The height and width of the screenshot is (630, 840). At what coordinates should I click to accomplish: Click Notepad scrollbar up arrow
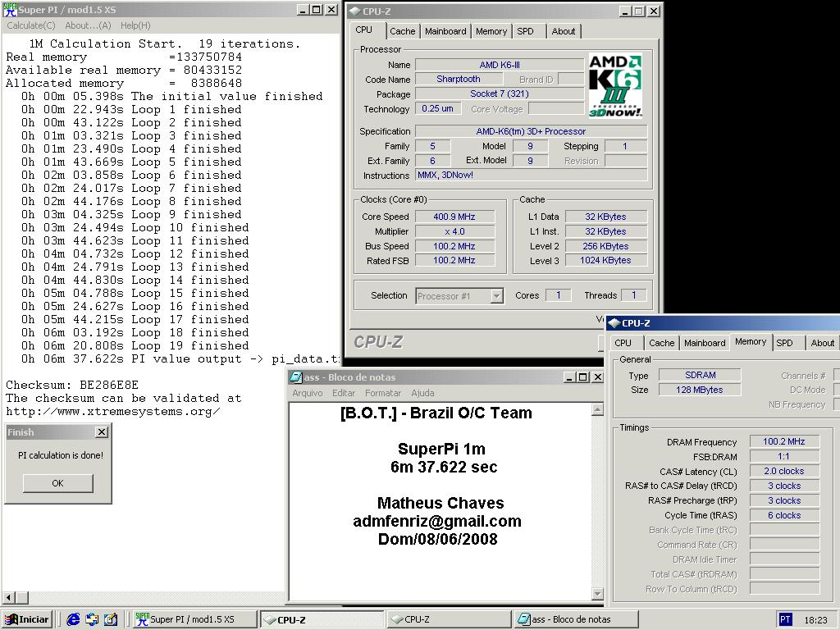pos(597,410)
